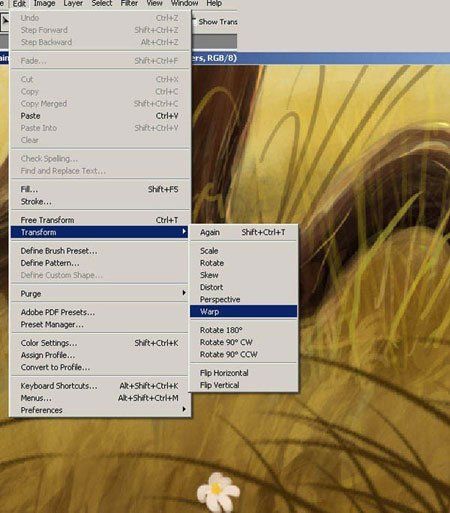Expand the Preferences submenu
This screenshot has height=513, width=450.
click(x=99, y=410)
